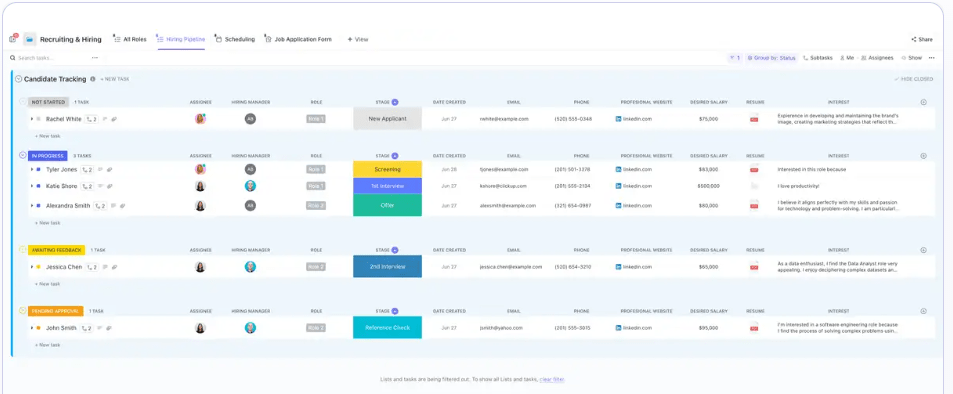Toggle Hide Closed option
Image resolution: width=953 pixels, height=394 pixels.
(913, 79)
